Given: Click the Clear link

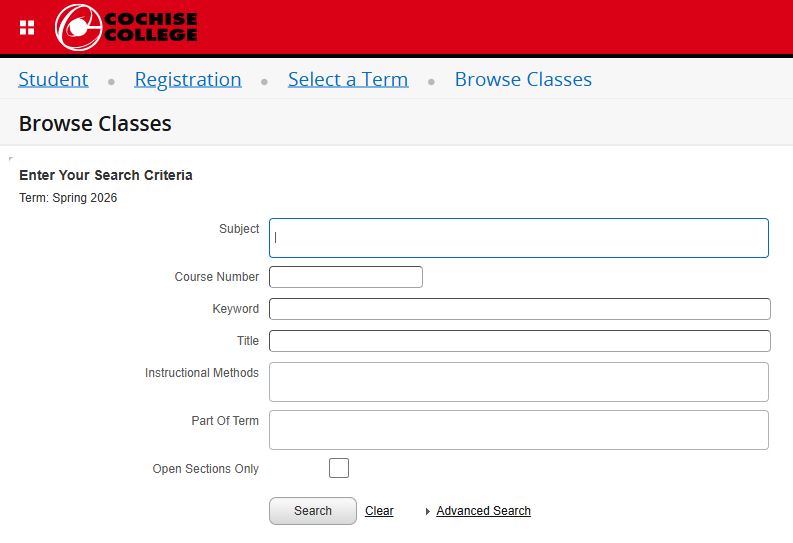Looking at the screenshot, I should pos(379,511).
